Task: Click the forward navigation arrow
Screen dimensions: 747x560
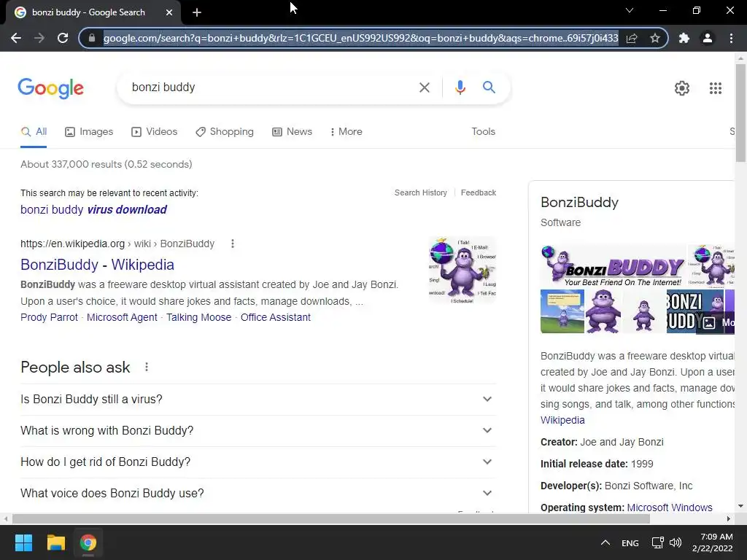Action: 39,38
